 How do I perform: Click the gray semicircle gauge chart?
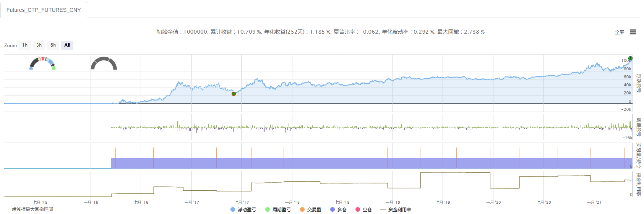[104, 63]
